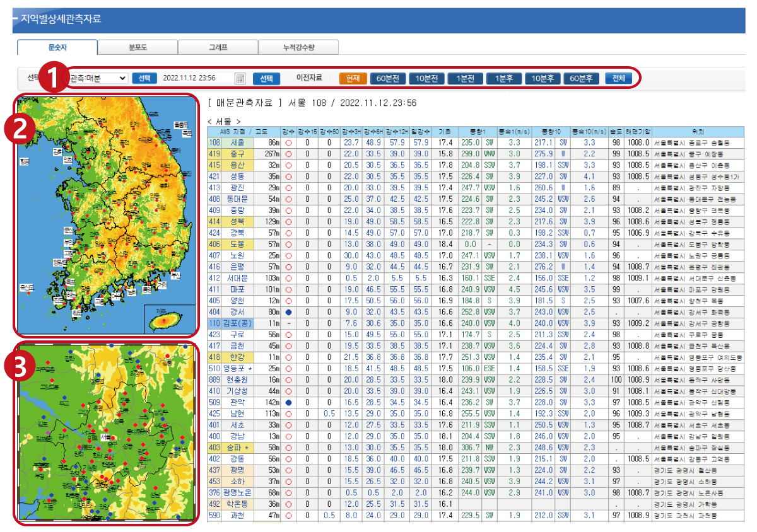Click the date field showing 2022.11.12 23:56
Image resolution: width=757 pixels, height=532 pixels.
tap(197, 78)
